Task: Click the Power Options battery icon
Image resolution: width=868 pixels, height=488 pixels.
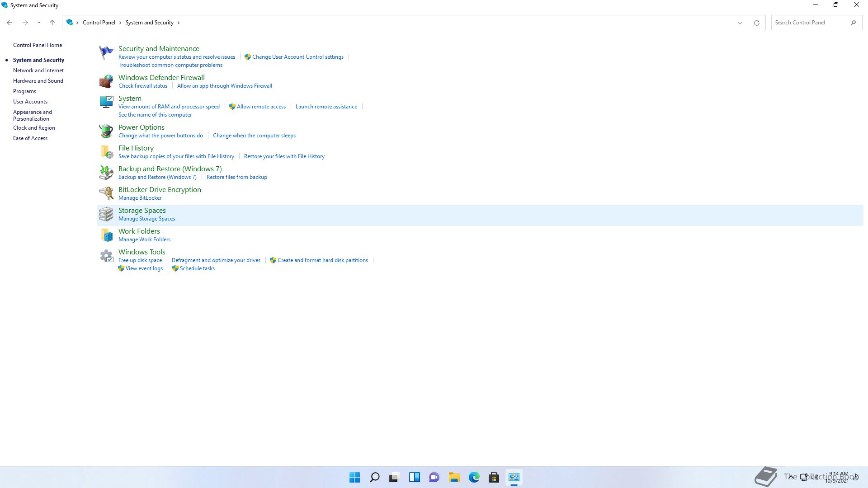Action: (106, 131)
